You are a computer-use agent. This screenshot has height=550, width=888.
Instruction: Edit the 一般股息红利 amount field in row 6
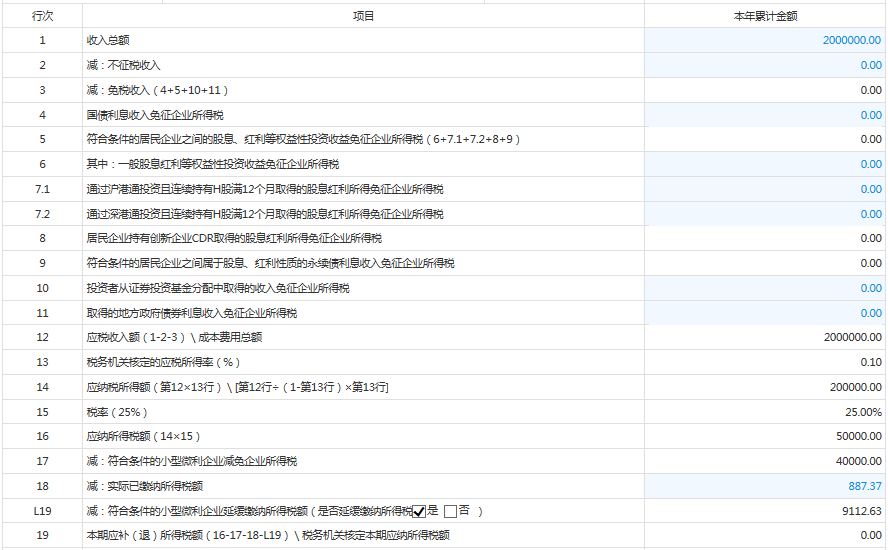point(765,164)
